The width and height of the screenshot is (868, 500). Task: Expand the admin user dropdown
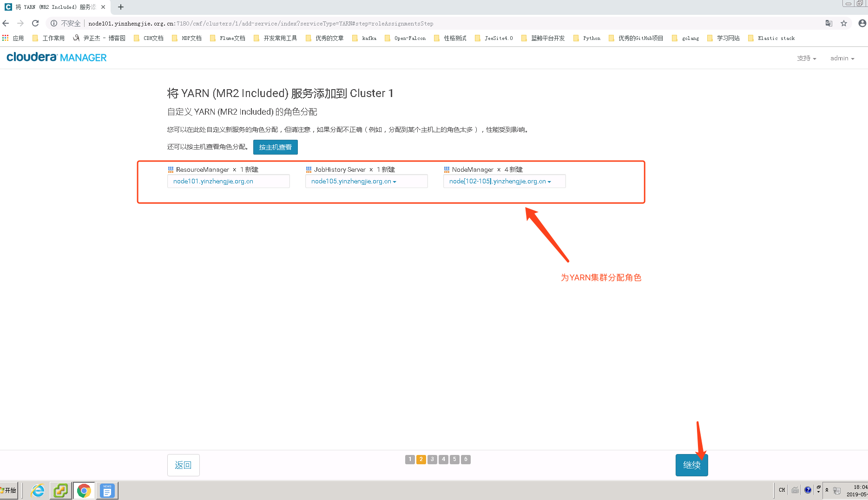point(842,58)
